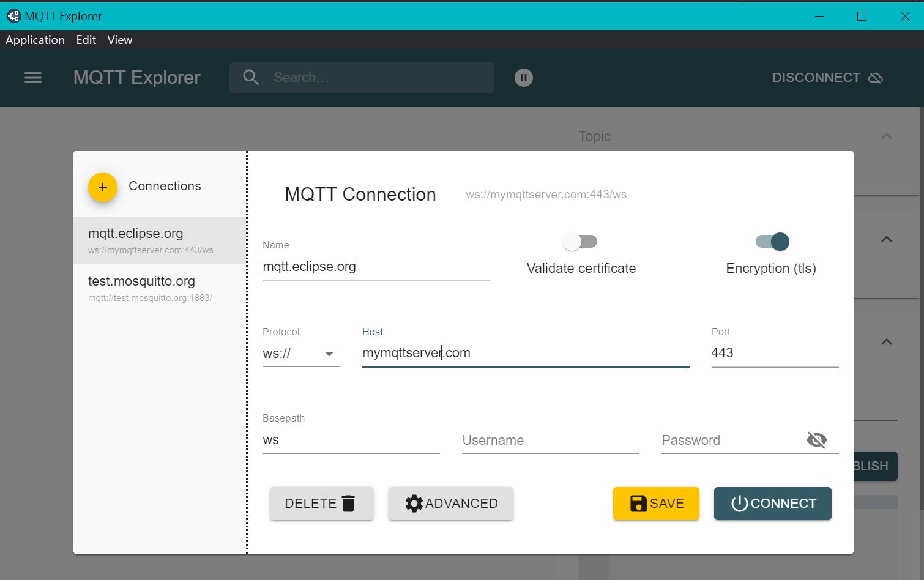924x580 pixels.
Task: Click the DISCONNECT button
Action: (827, 78)
